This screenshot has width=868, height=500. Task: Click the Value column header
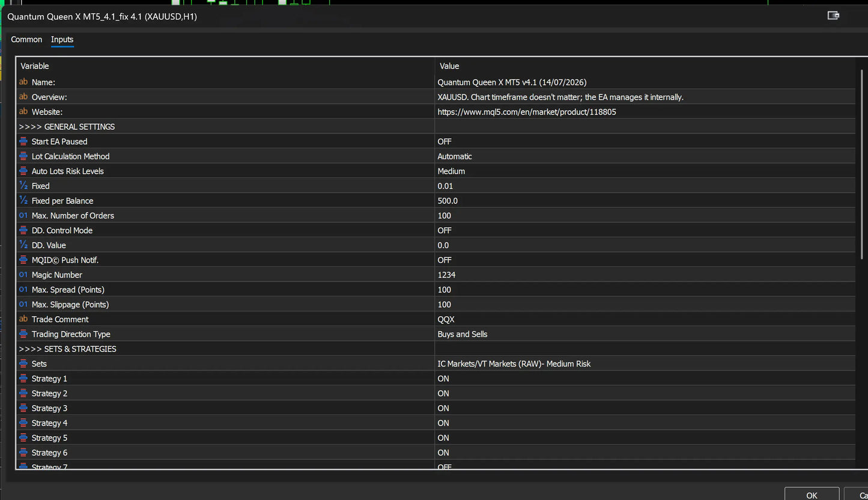[645, 66]
